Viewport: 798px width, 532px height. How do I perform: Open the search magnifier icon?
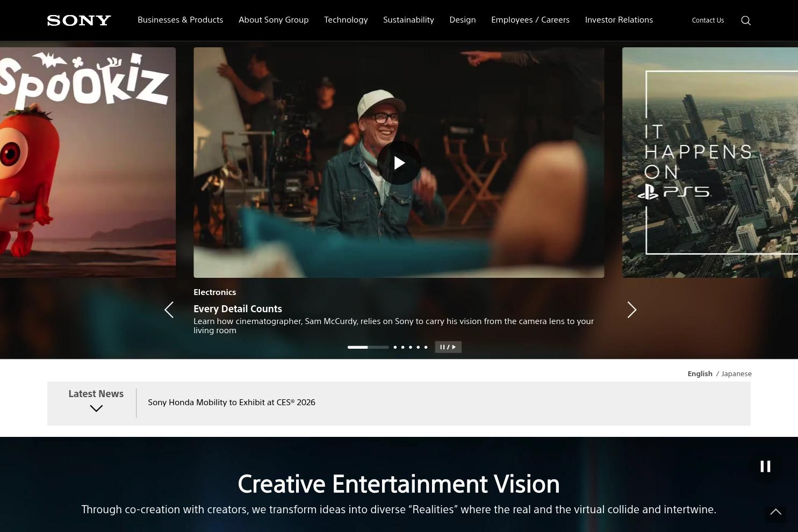746,20
